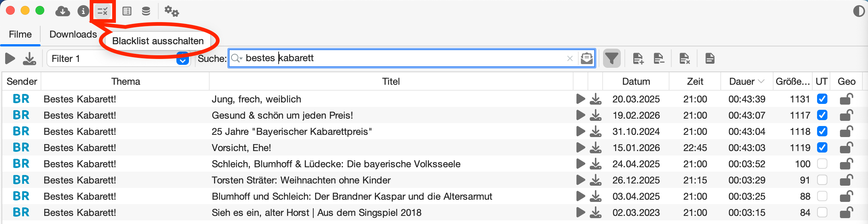868x224 pixels.
Task: Toggle the Blacklist ausschalten toolbar icon
Action: click(x=103, y=11)
